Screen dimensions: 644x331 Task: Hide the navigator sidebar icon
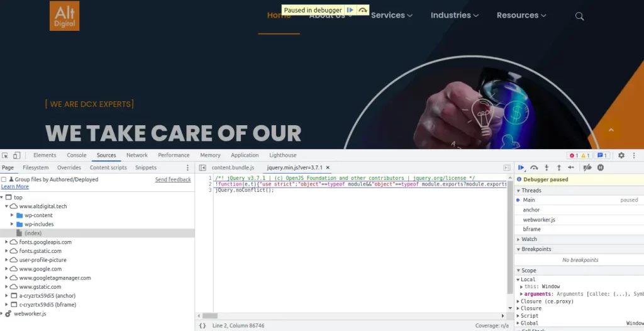click(202, 168)
